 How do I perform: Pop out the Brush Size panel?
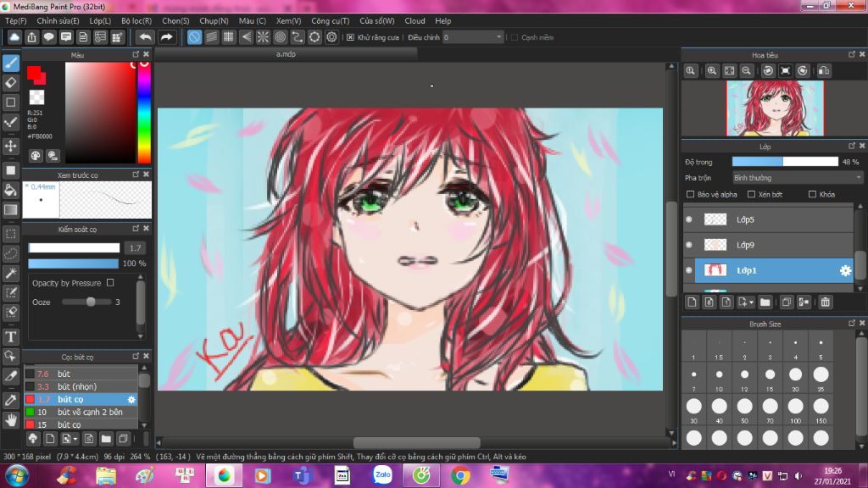click(851, 323)
